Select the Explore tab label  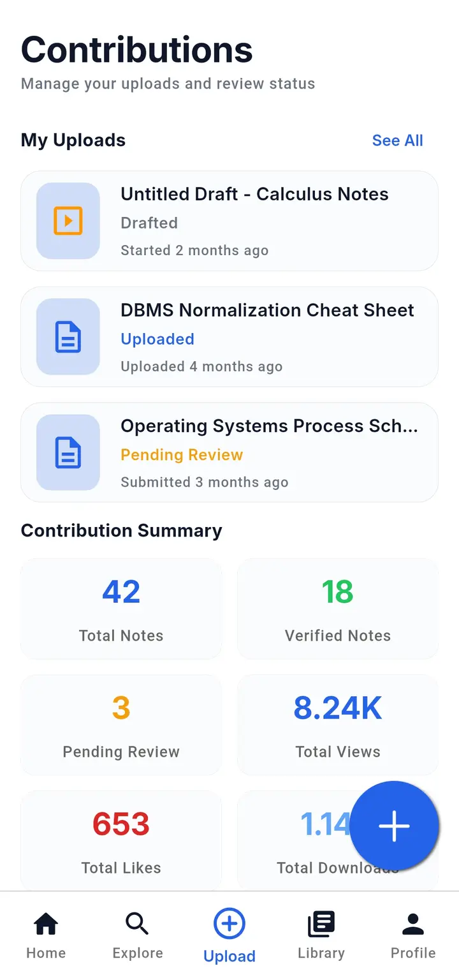[138, 953]
